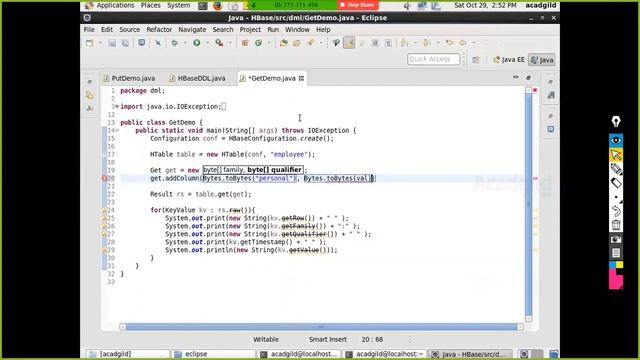
Task: Minimize the editor area view
Action: [516, 77]
